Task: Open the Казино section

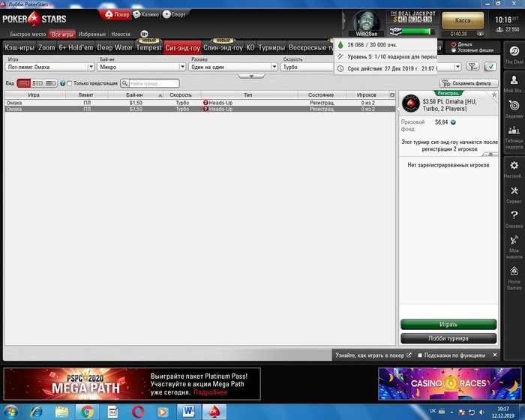Action: click(x=146, y=14)
